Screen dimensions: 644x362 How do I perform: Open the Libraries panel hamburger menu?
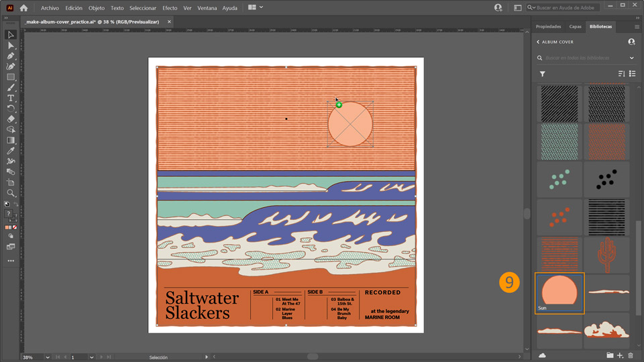point(637,27)
